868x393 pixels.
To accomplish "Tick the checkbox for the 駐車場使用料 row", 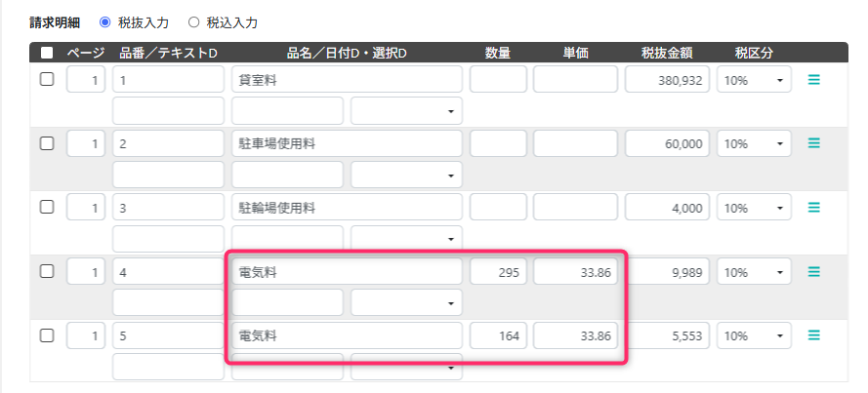I will [x=46, y=143].
